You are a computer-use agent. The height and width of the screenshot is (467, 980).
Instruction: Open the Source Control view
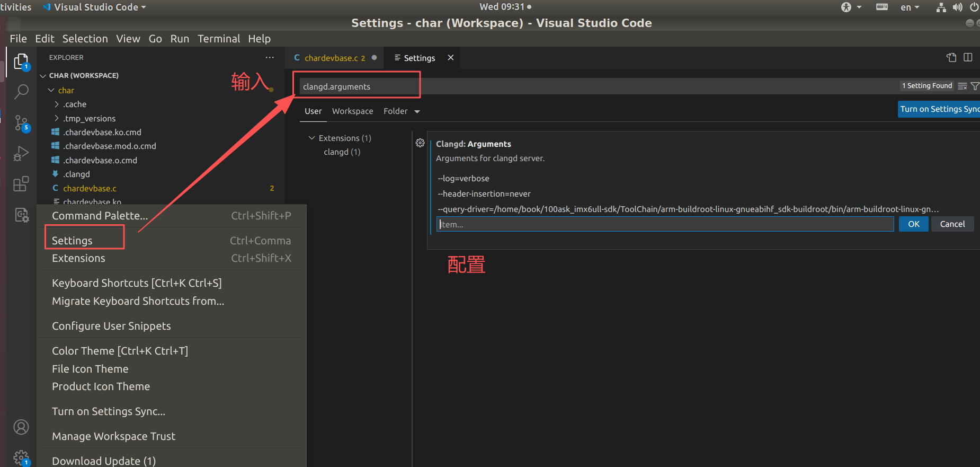pos(21,123)
